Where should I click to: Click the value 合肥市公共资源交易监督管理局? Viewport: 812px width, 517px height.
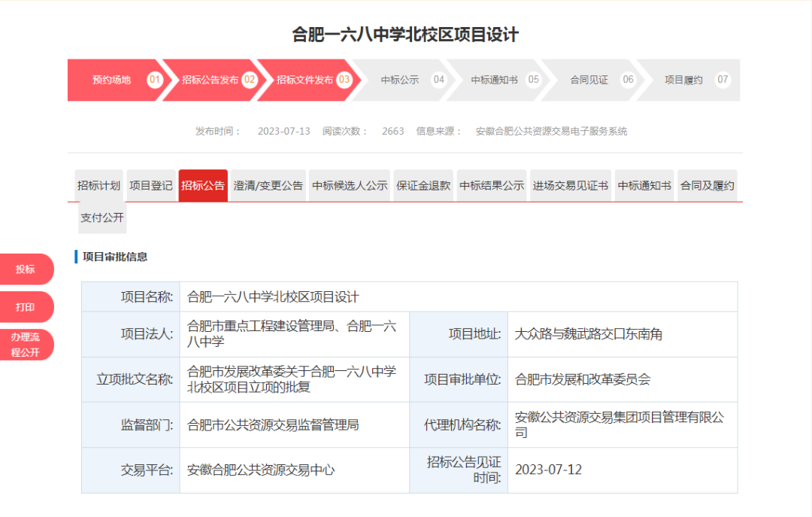click(273, 425)
